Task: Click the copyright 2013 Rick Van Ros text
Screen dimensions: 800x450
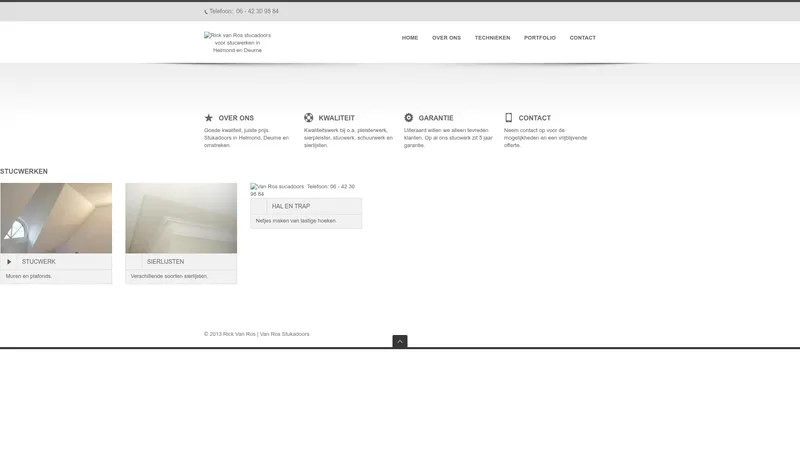Action: [257, 334]
